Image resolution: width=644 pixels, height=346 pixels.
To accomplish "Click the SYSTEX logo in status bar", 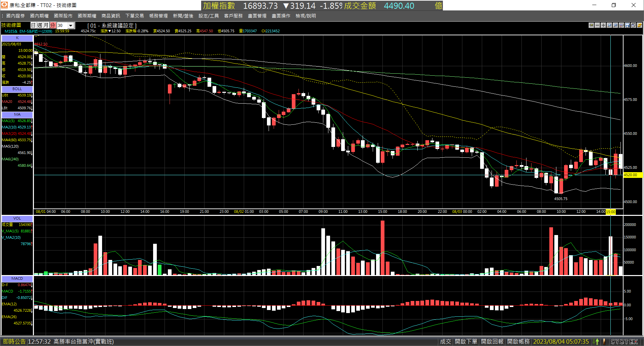I will click(625, 342).
